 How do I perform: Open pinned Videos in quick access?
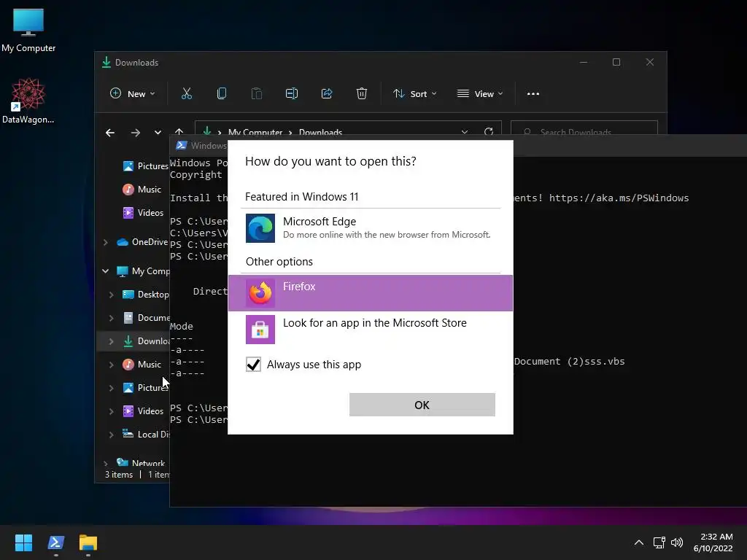(x=143, y=212)
